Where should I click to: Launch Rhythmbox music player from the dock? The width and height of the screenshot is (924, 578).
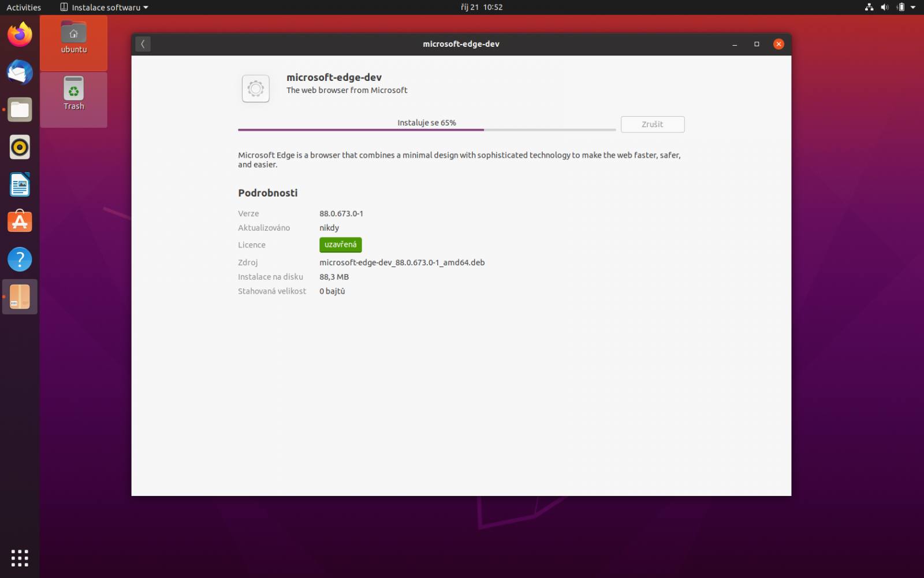(x=20, y=147)
